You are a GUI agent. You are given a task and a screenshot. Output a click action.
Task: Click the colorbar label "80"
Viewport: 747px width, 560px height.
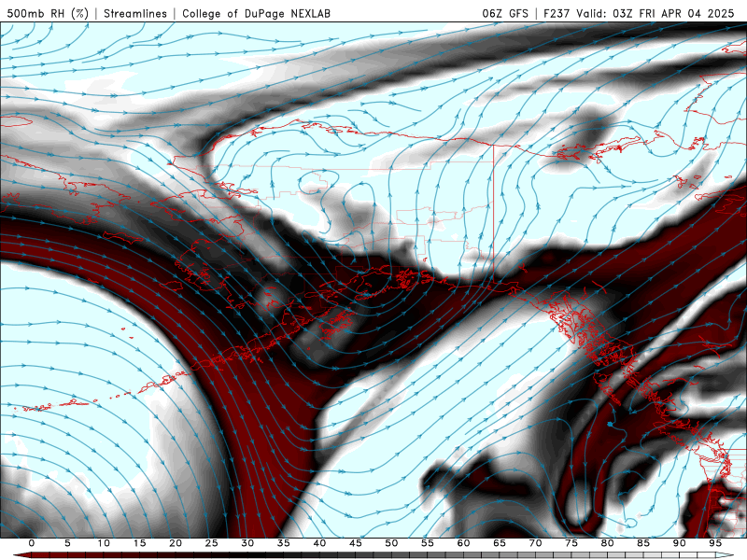(x=608, y=543)
